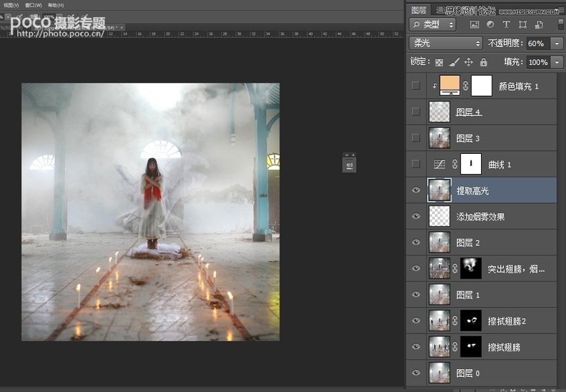The height and width of the screenshot is (392, 566).
Task: Toggle mask link on 曲线 1
Action: [455, 164]
